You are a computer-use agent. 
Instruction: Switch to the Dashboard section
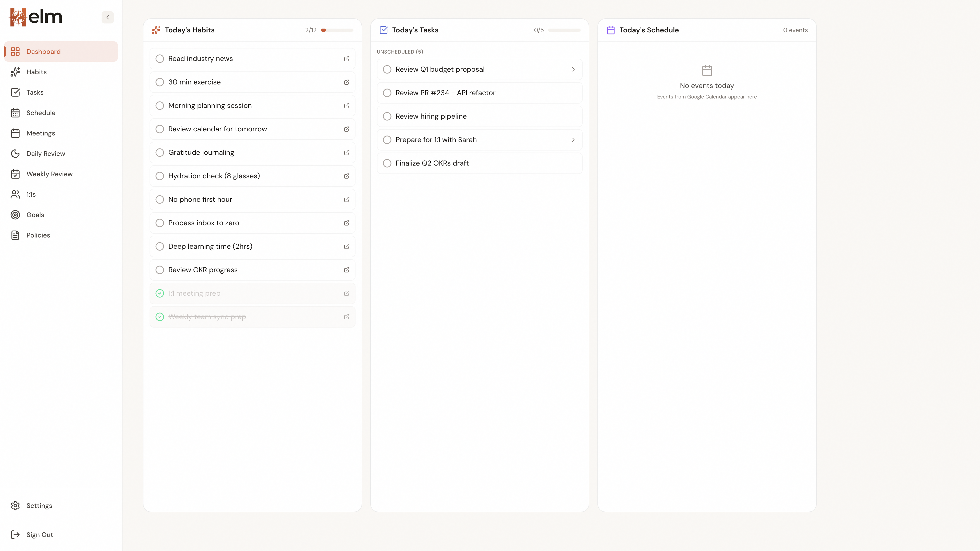(43, 51)
